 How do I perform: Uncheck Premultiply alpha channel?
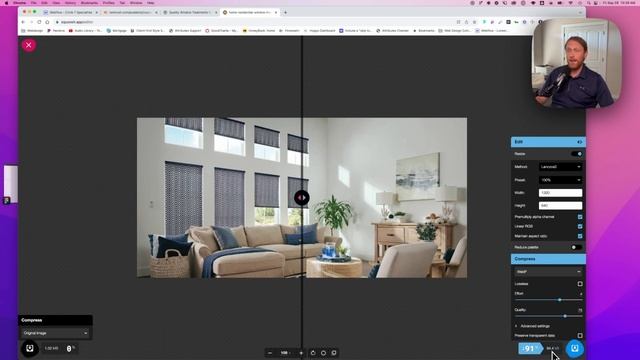click(x=580, y=217)
